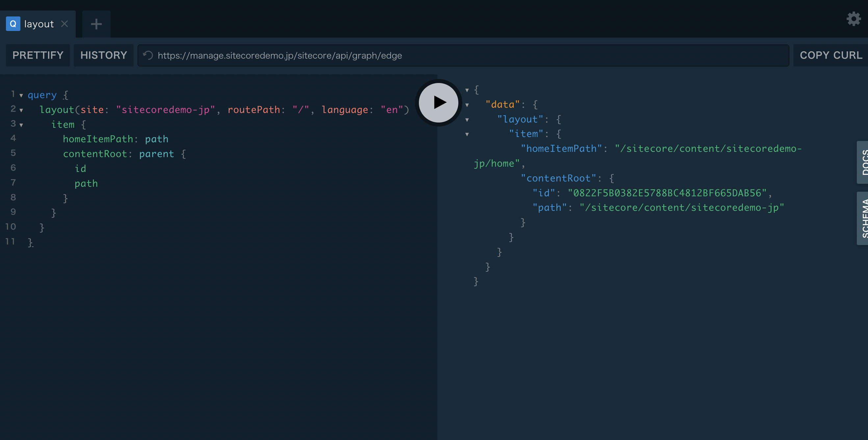
Task: Prettify the query
Action: 38,55
